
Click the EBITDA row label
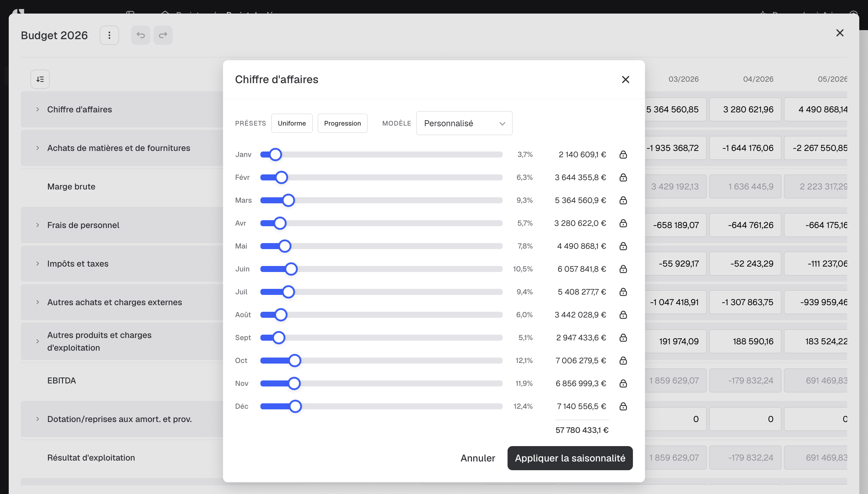[x=61, y=380]
